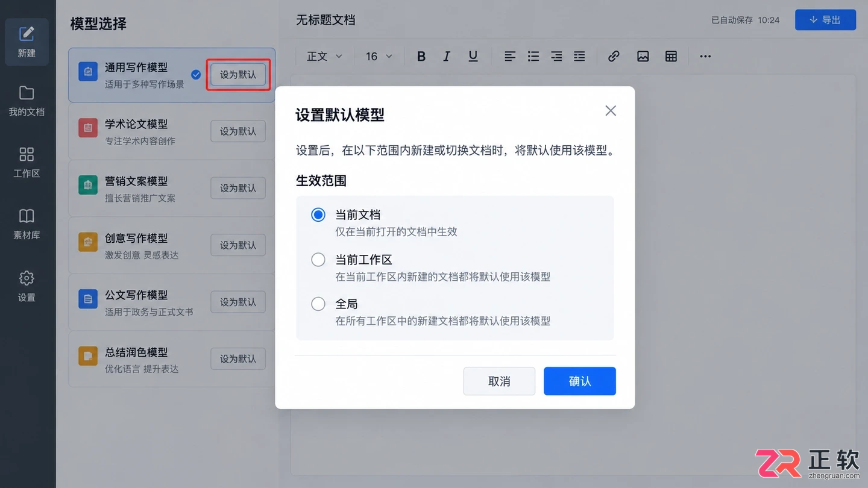Set 公文写作模型 as default

coord(238,302)
